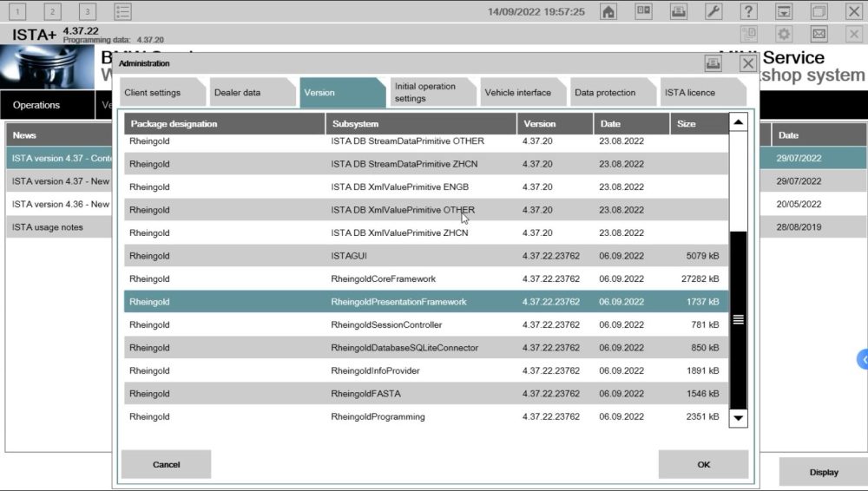Print the Administration dialog via printer icon
Image resolution: width=868 pixels, height=491 pixels.
[713, 63]
